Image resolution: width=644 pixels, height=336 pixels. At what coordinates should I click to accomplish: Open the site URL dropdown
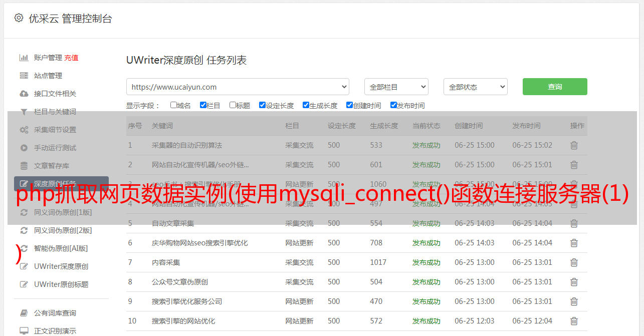tap(238, 87)
